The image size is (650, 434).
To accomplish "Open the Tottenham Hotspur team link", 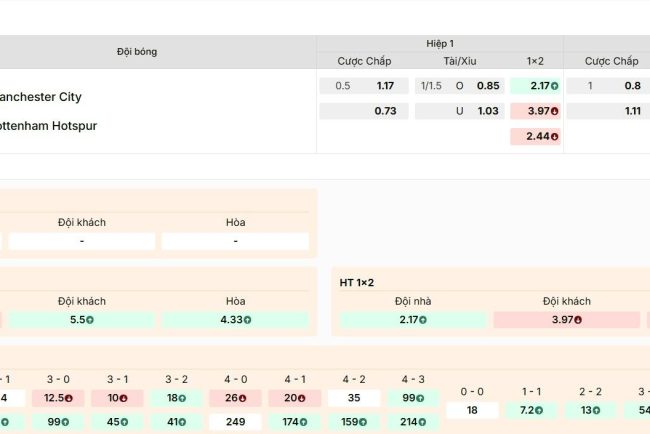I will (x=49, y=126).
